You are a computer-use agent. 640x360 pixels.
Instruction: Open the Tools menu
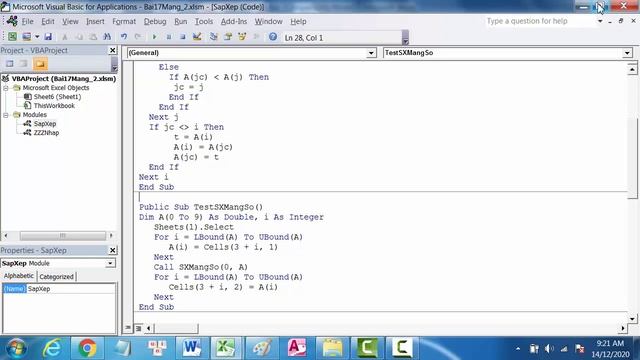click(204, 21)
